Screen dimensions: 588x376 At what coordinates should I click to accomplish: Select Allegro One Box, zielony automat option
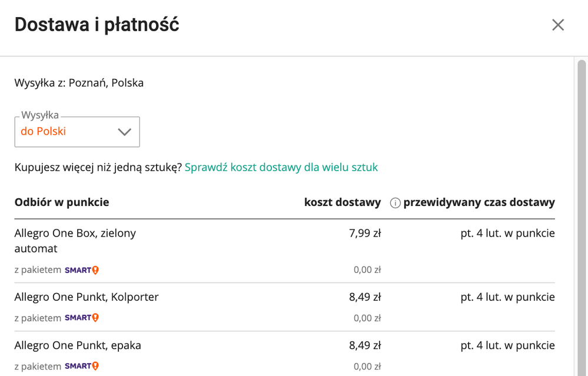tap(285, 251)
